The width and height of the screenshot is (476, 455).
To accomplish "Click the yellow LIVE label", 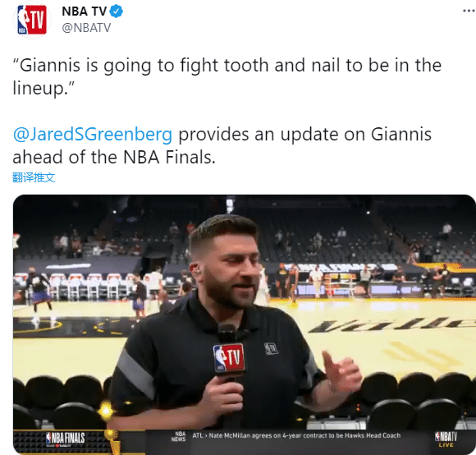I will 446,445.
